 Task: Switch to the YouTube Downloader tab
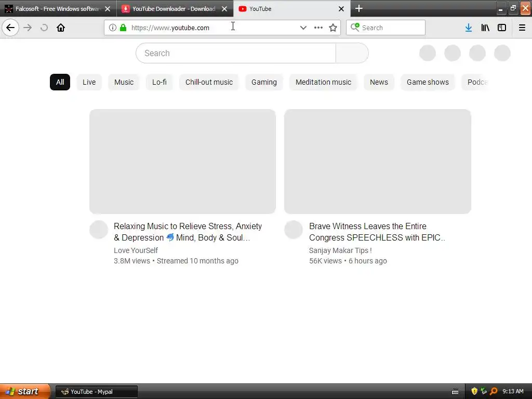175,9
